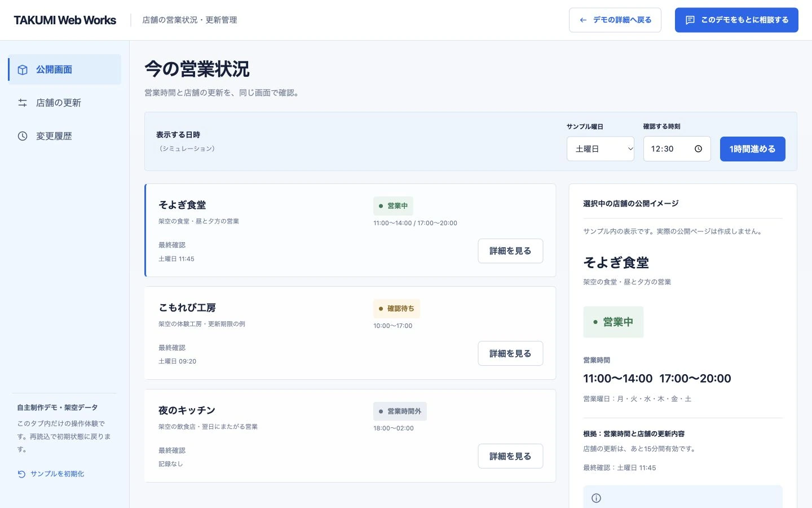812x508 pixels.
Task: Switch to the 店舗の更新 section
Action: (x=65, y=103)
